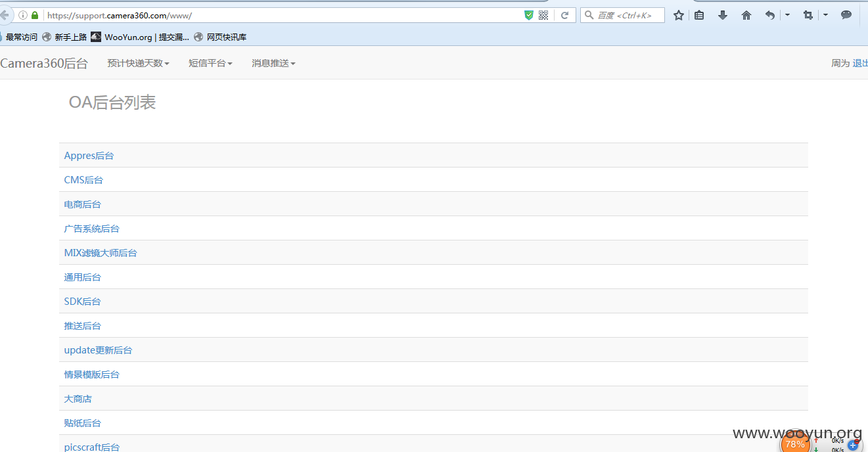The image size is (868, 452).
Task: Reload the page with the refresh icon
Action: click(x=564, y=15)
